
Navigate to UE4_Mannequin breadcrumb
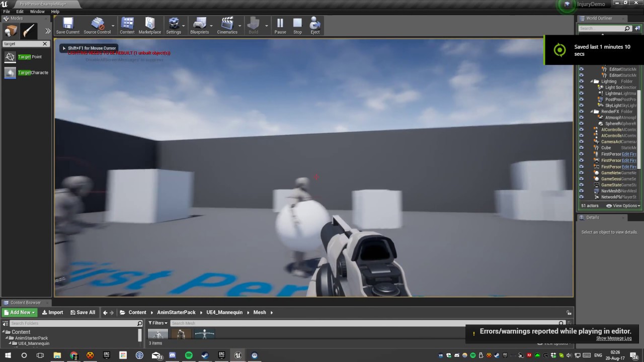tap(224, 312)
